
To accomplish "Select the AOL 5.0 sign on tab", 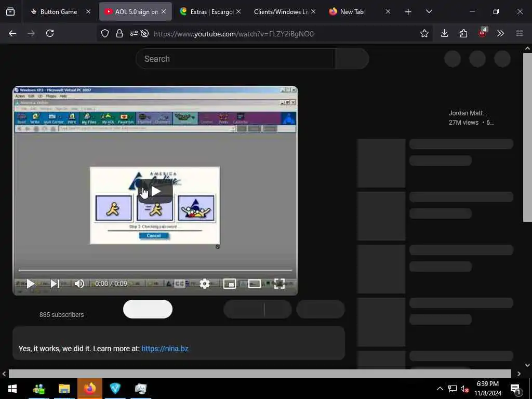I will tap(136, 11).
